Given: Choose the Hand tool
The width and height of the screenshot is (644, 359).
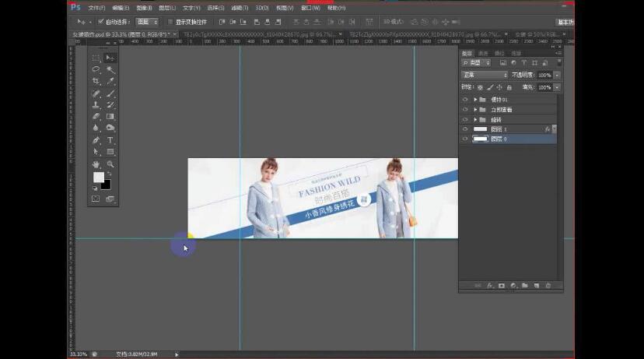Looking at the screenshot, I should coord(96,164).
